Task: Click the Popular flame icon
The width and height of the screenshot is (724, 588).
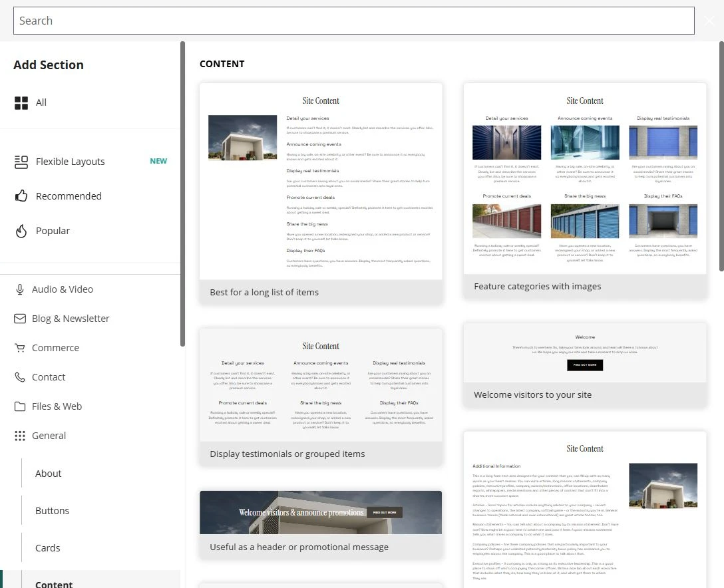Action: 21,231
